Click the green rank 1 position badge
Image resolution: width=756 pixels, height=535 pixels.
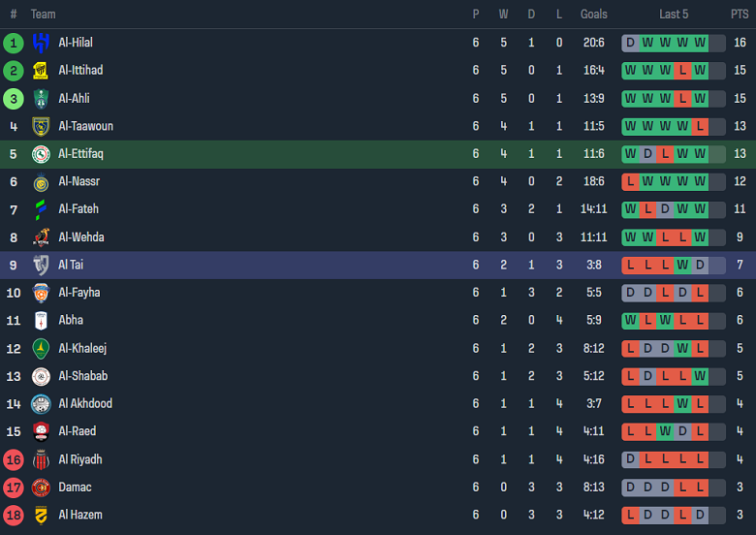pyautogui.click(x=14, y=43)
